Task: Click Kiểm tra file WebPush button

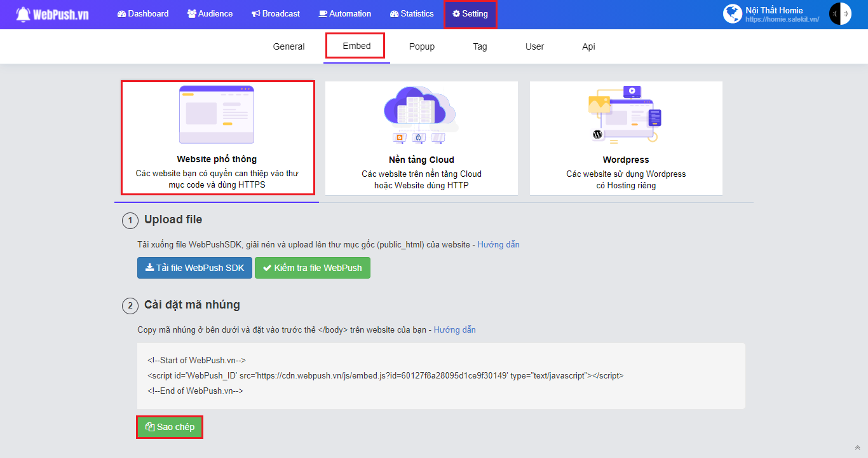Action: pos(313,268)
